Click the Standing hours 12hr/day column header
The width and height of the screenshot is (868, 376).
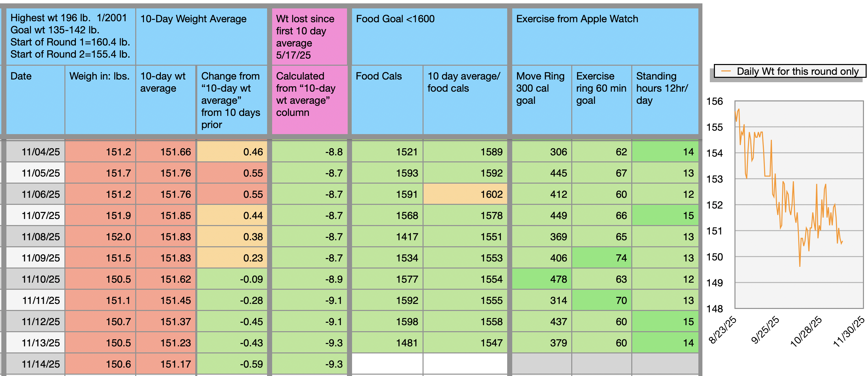pyautogui.click(x=665, y=100)
